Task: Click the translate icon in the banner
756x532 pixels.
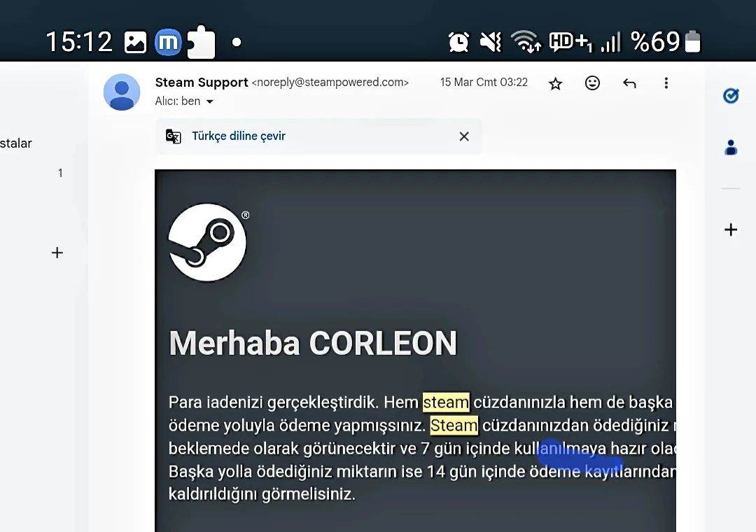Action: tap(173, 136)
